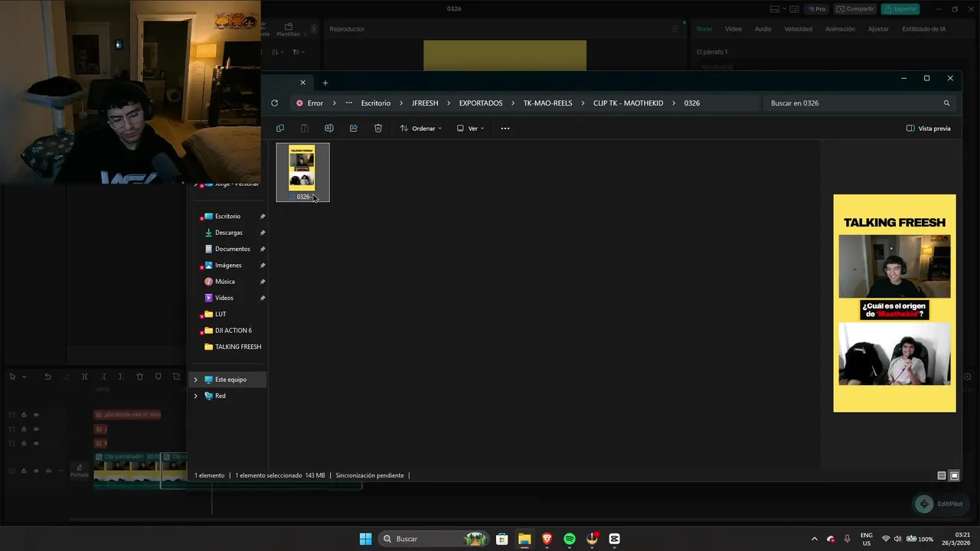Open the Windows Start menu
The height and width of the screenshot is (551, 980).
click(x=365, y=539)
